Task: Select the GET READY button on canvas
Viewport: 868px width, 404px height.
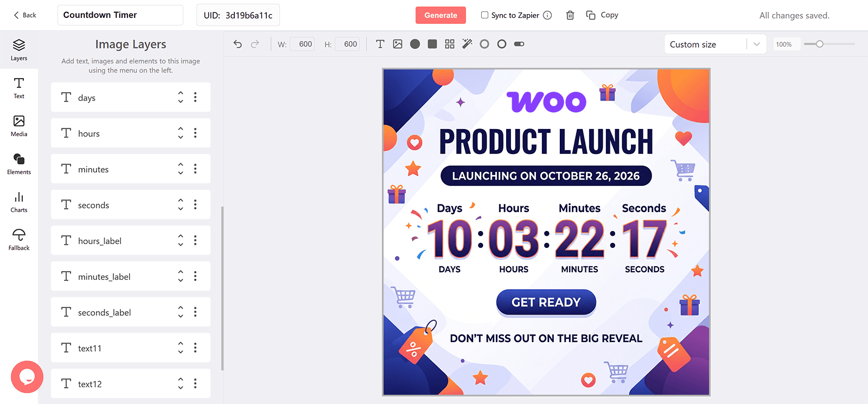Action: pos(546,302)
